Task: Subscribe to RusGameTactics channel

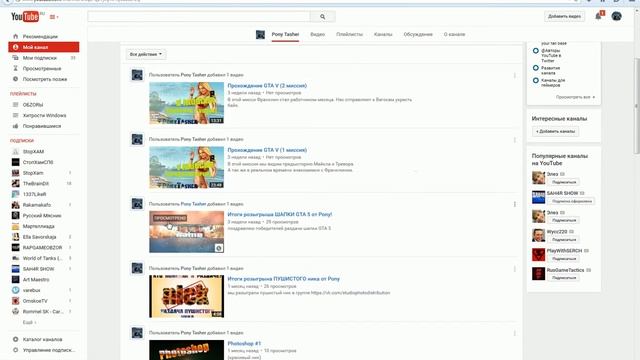Action: coord(564,278)
